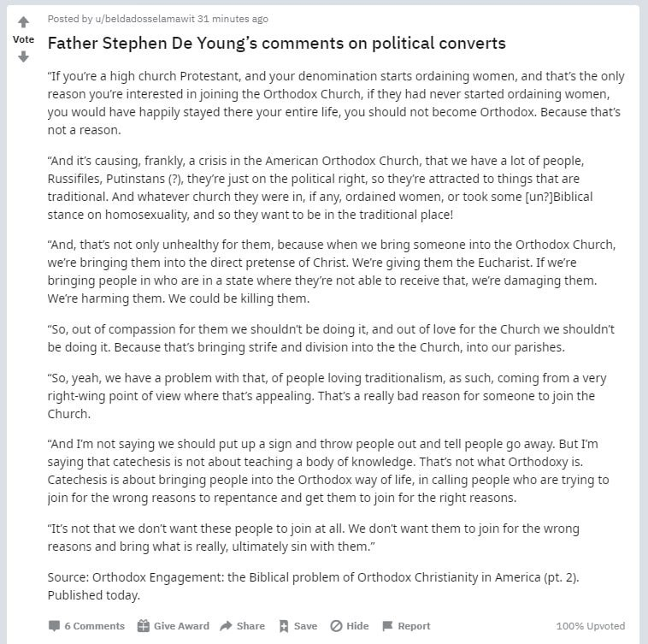Open u/beldadosselamawit user profile
Image resolution: width=648 pixels, height=644 pixels.
coord(144,19)
